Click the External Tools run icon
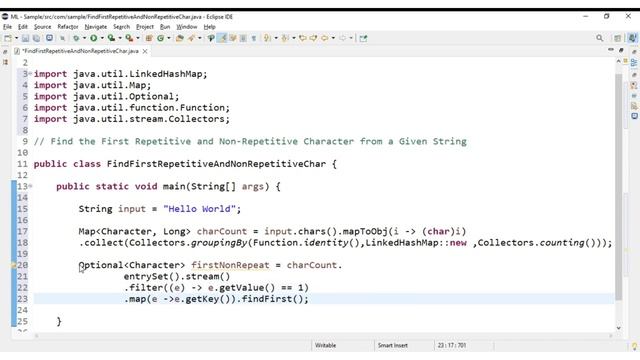 tap(129, 38)
